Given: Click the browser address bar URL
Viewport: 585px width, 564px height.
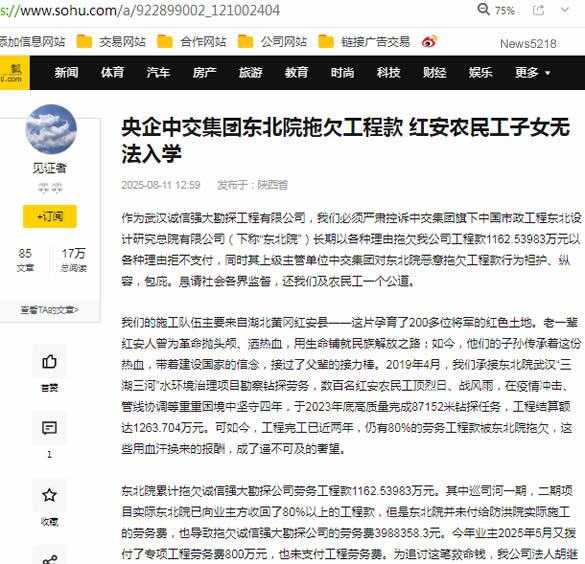Looking at the screenshot, I should [x=140, y=10].
